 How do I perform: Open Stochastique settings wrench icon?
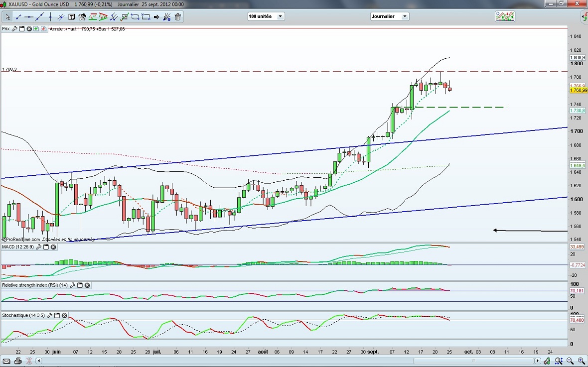(x=49, y=316)
